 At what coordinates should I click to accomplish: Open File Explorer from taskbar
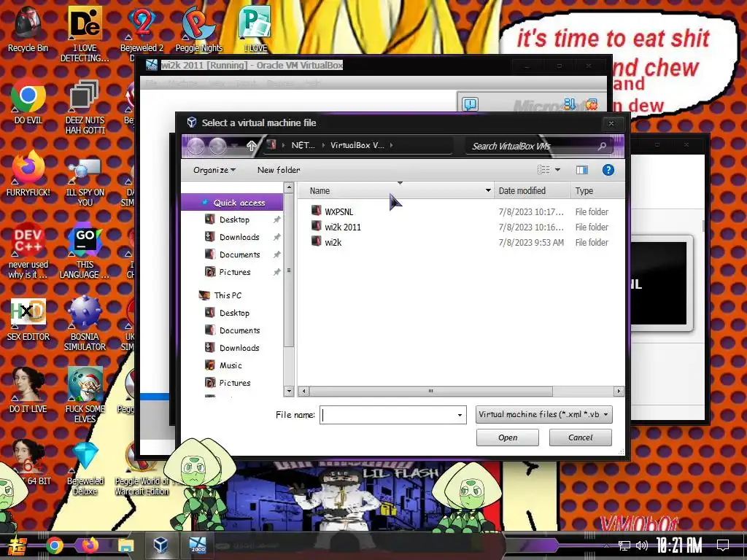[x=125, y=545]
